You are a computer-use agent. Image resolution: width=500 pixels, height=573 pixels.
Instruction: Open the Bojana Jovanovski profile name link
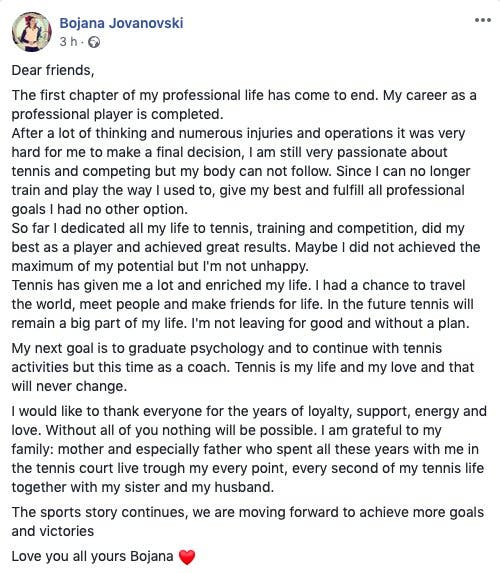coord(121,23)
